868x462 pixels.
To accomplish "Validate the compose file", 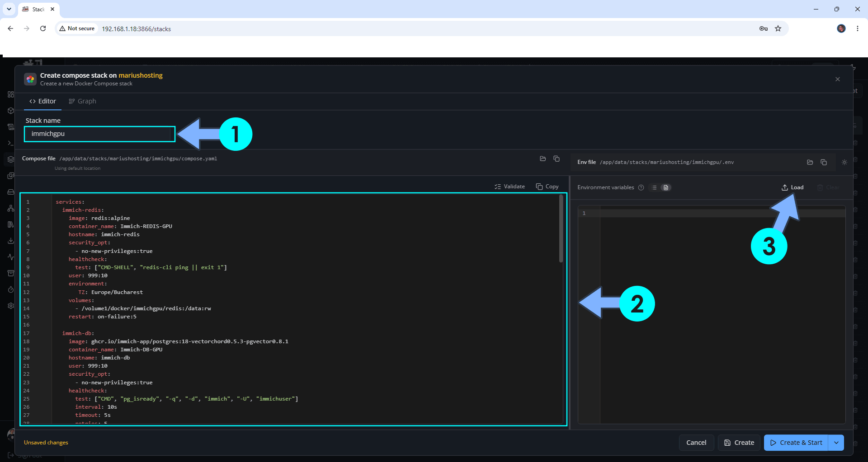I will (509, 187).
